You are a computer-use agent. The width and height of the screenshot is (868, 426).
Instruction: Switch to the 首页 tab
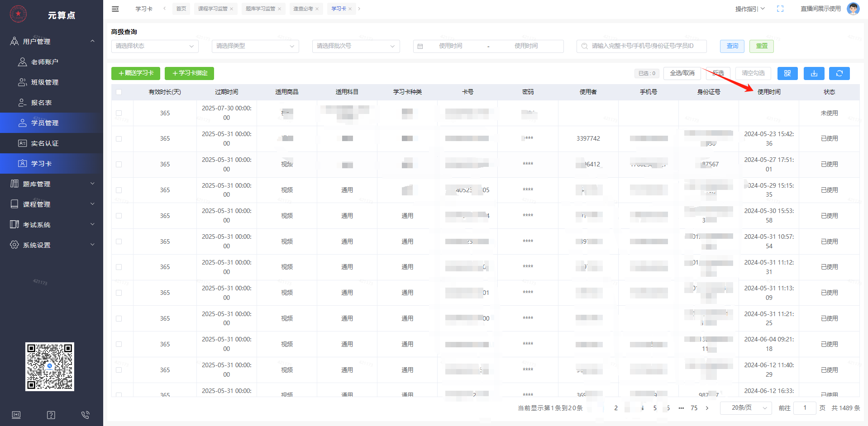coord(181,9)
